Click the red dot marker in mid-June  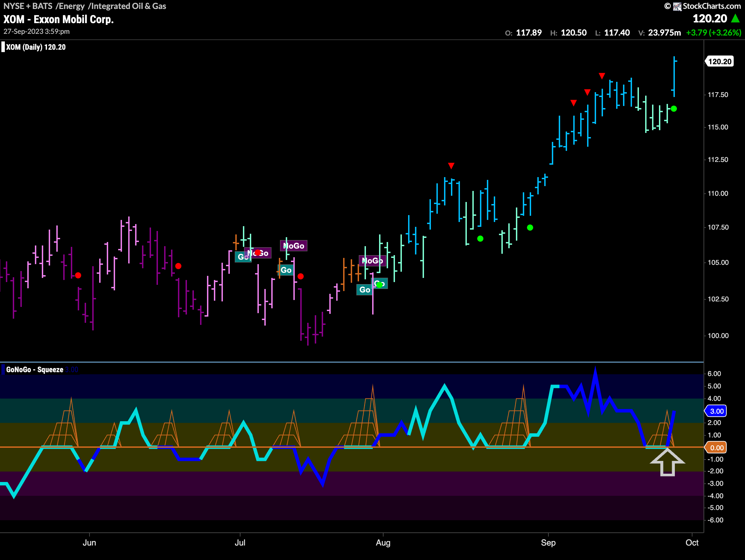(x=178, y=266)
